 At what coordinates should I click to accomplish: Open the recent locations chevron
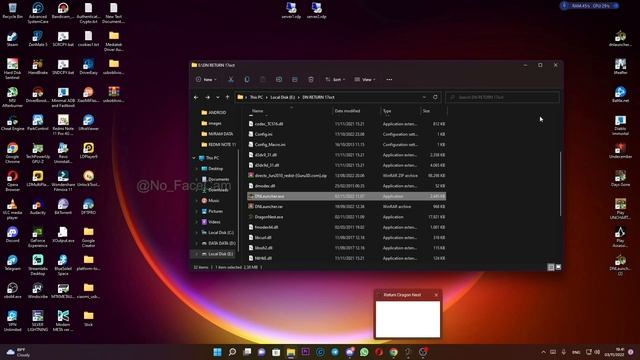[218, 97]
